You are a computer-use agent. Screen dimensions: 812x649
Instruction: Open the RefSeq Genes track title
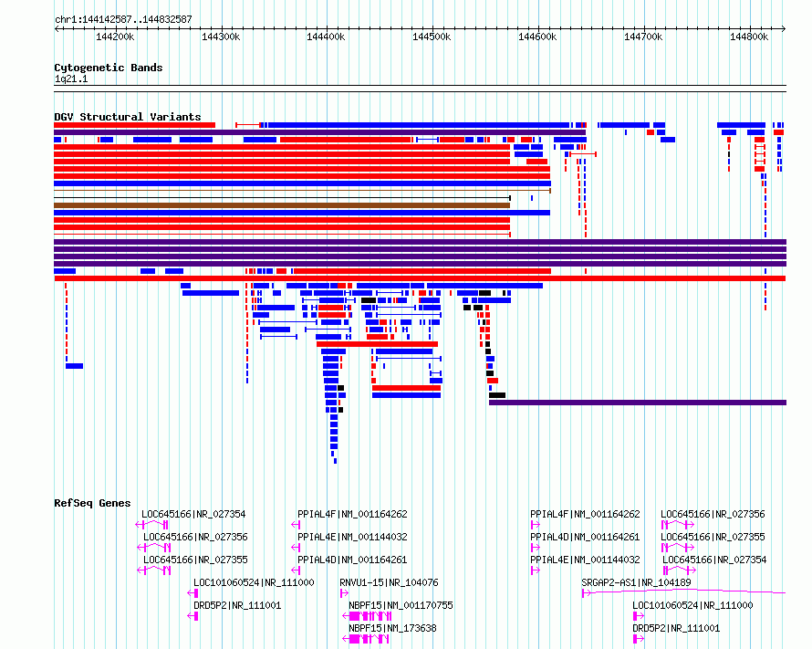[92, 503]
